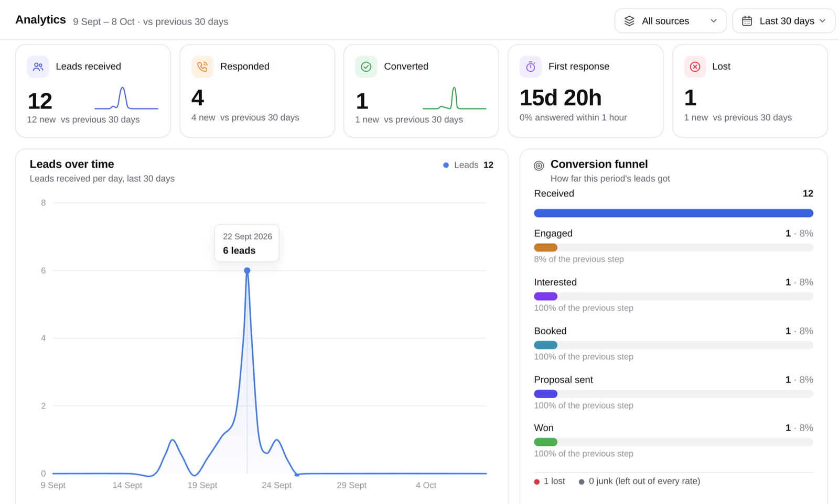Click the '9 Sept – 8 Oct' date range text
839x504 pixels.
point(104,21)
